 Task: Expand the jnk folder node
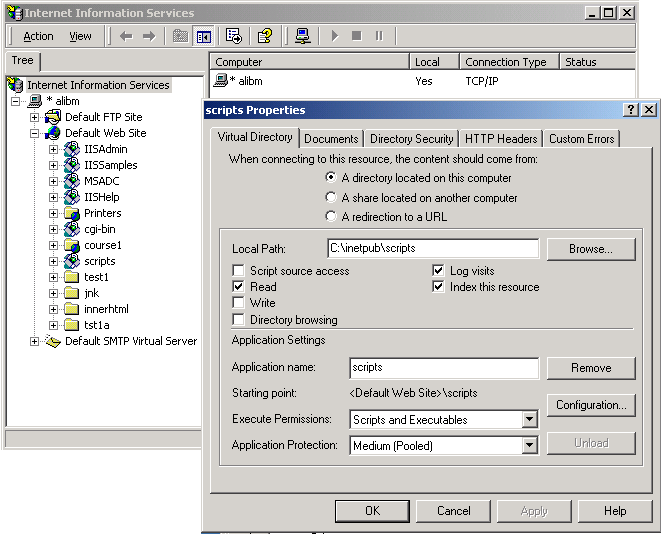click(54, 293)
